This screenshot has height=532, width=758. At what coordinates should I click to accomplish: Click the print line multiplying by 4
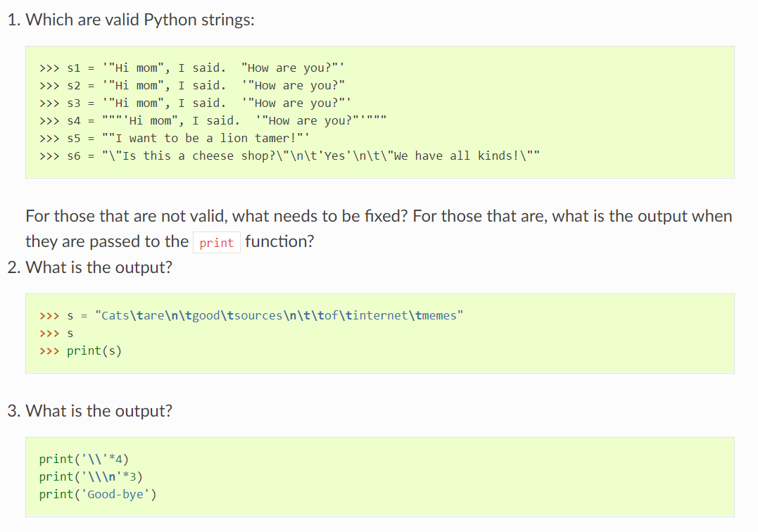click(83, 460)
